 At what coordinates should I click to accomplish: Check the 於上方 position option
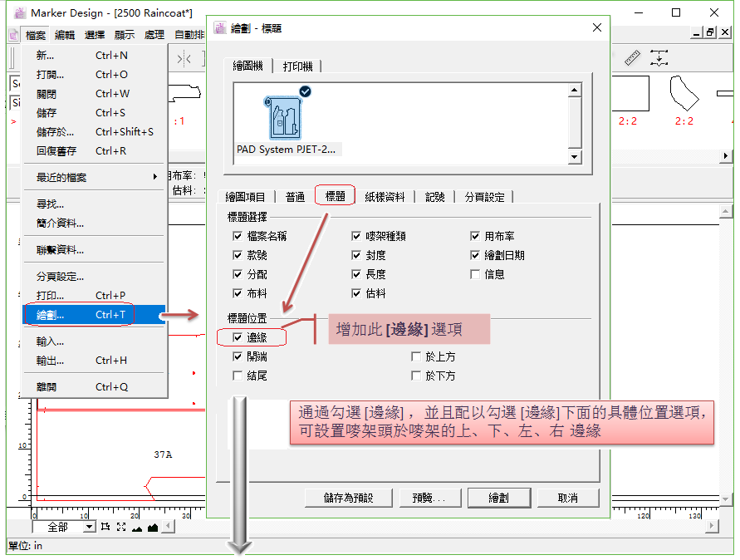417,356
